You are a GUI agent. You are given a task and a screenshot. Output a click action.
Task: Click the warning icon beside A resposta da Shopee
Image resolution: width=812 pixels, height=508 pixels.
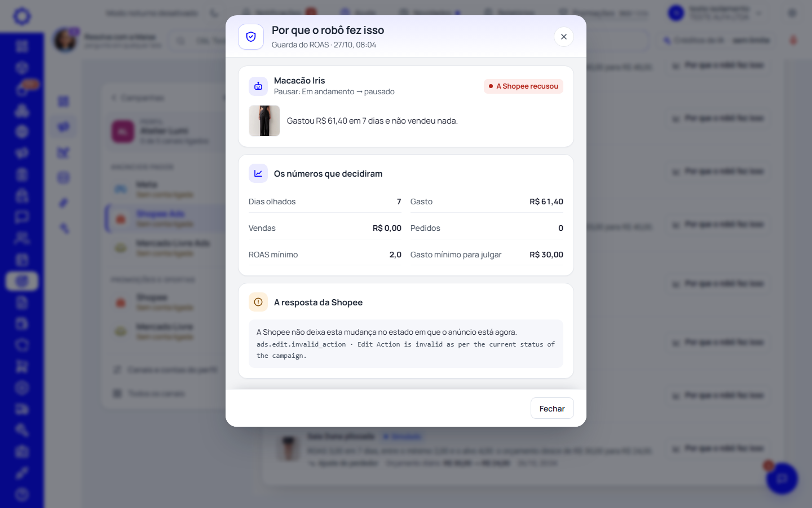click(258, 302)
